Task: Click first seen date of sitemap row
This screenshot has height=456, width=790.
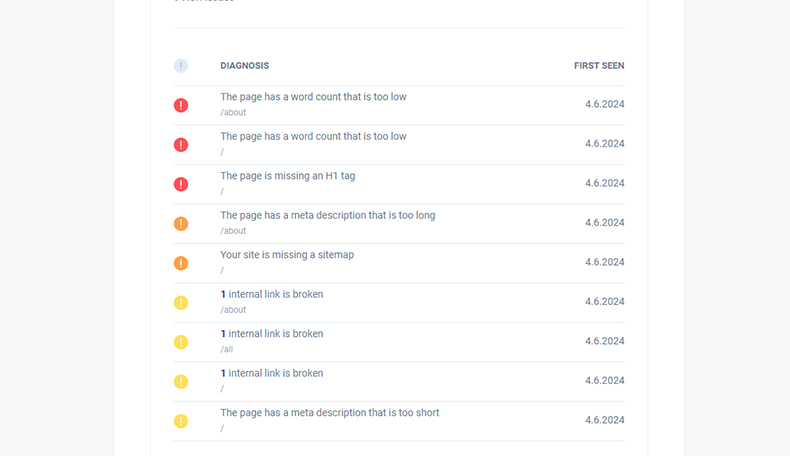Action: point(605,262)
